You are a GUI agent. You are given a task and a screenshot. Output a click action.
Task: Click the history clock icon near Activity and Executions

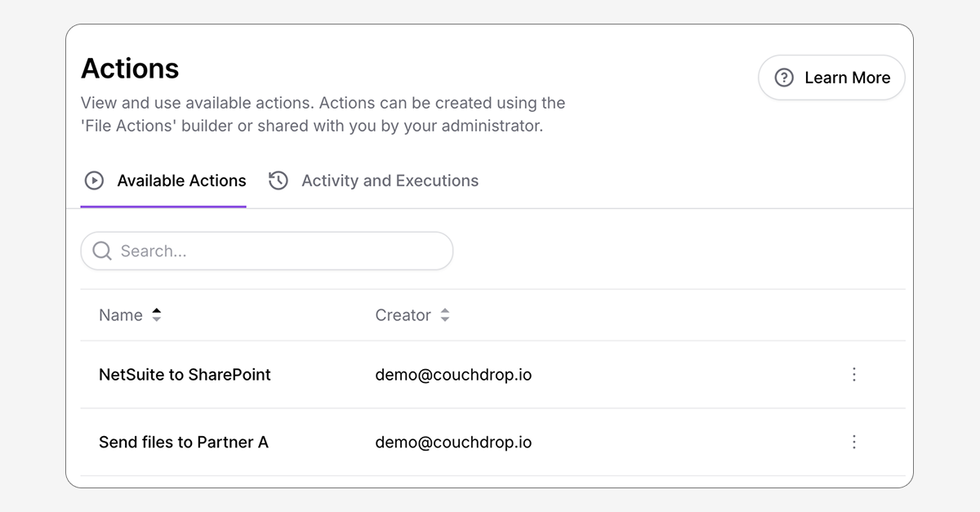[278, 180]
